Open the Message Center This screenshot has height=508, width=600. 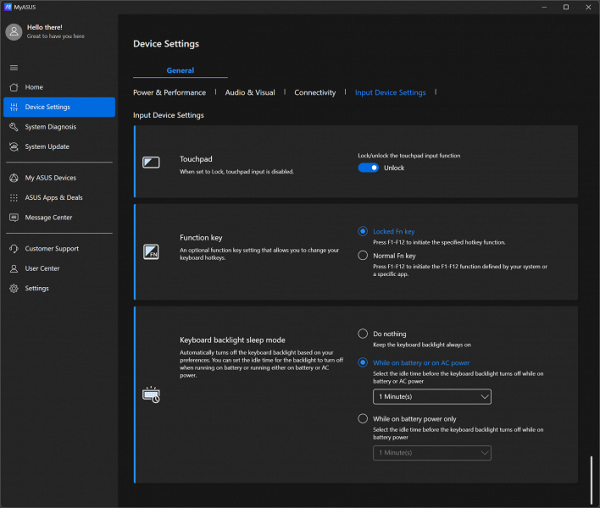click(x=48, y=218)
